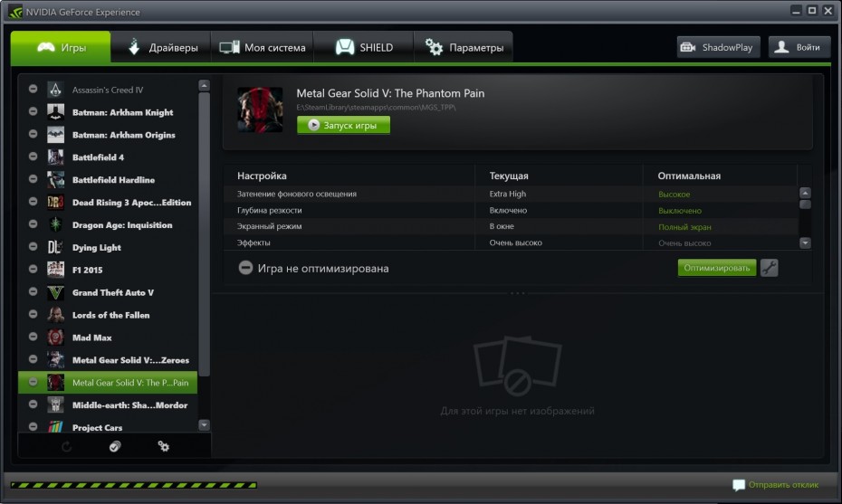Click the green Оптимизировать button
842x504 pixels.
716,268
